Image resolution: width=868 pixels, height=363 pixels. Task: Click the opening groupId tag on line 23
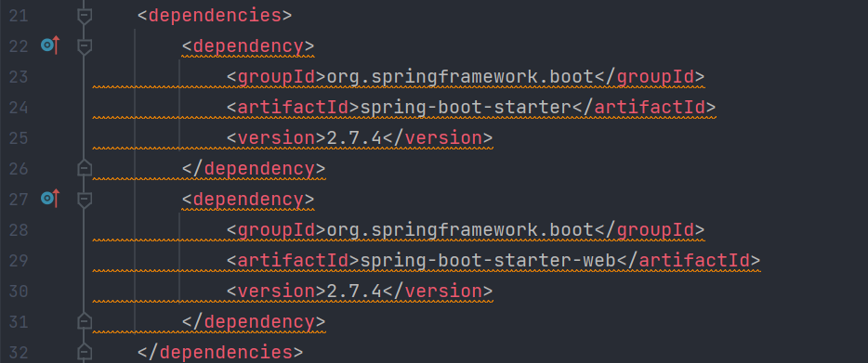point(277,76)
